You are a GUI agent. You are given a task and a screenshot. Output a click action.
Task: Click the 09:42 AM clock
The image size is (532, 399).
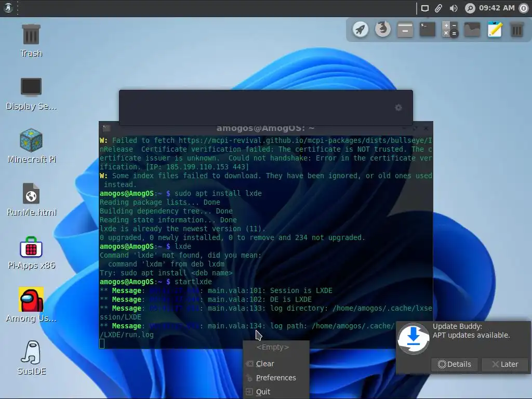497,8
